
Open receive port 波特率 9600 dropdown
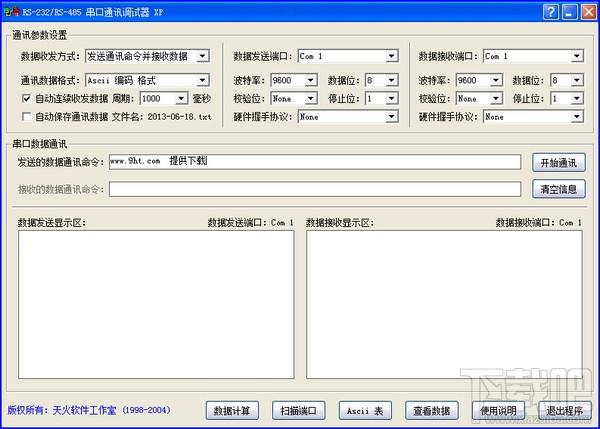tap(496, 80)
